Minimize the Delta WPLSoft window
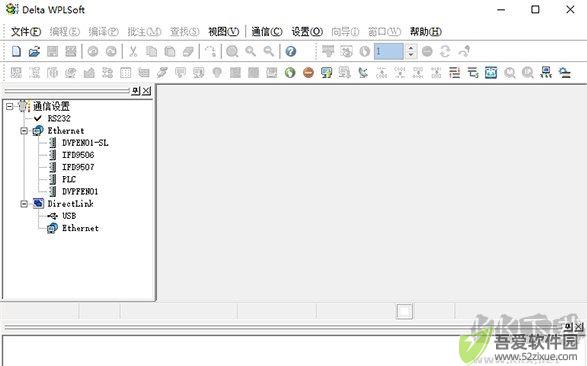The image size is (587, 366). (x=501, y=10)
